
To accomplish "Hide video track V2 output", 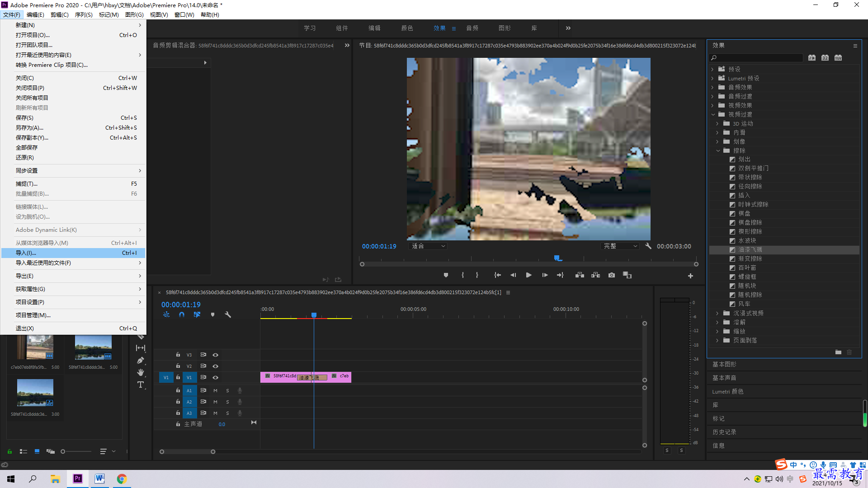I will tap(216, 366).
